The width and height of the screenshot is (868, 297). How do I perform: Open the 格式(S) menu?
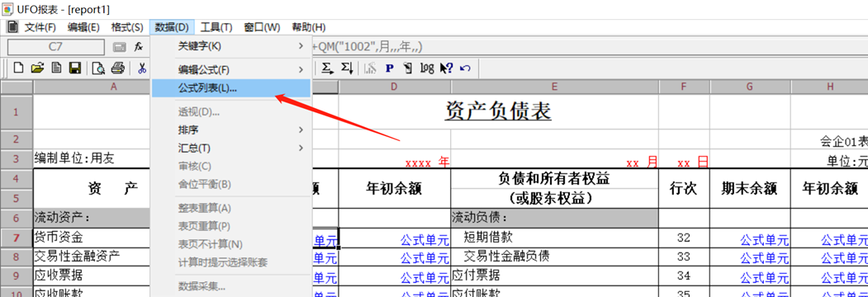click(126, 27)
